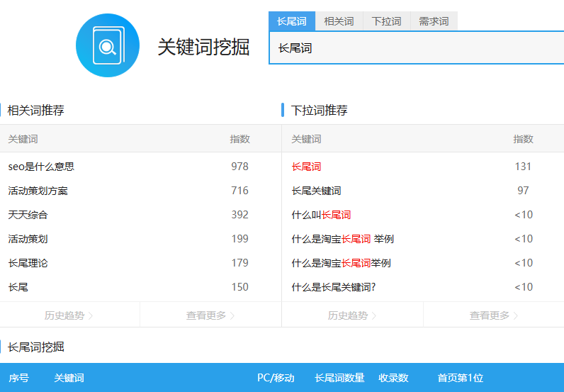The height and width of the screenshot is (392, 564).
Task: Open the 下拉词 tab
Action: pos(386,21)
